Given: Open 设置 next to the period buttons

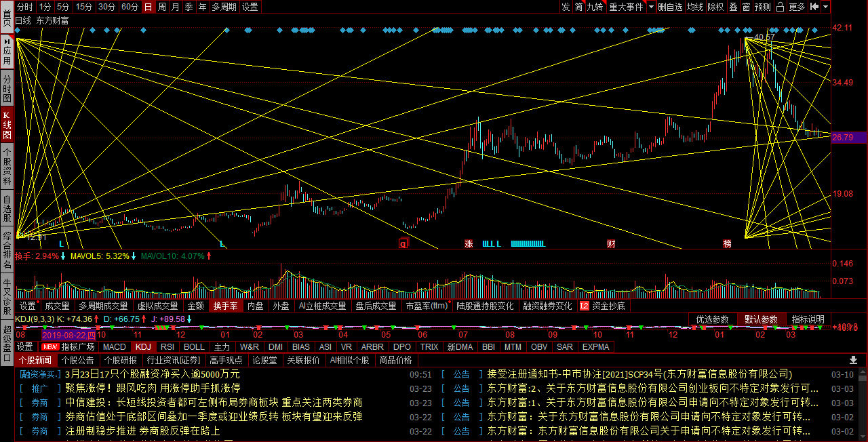Looking at the screenshot, I should coord(250,7).
